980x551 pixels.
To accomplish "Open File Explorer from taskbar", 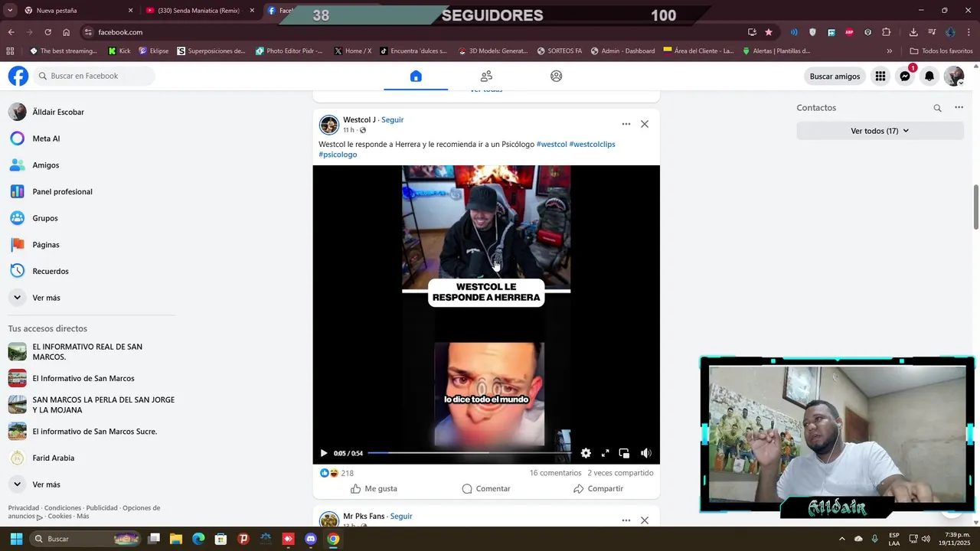I will [176, 539].
